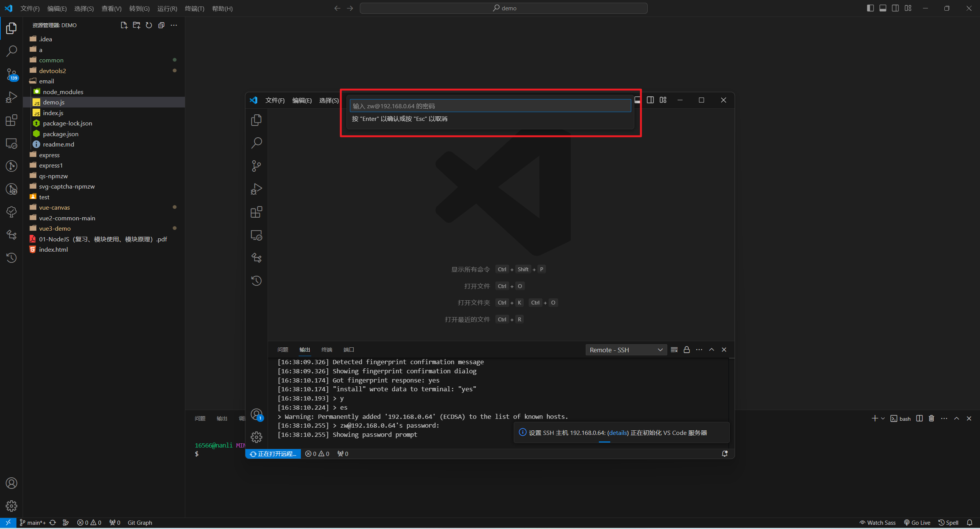Focus the zw@192.168.0.64 password input field
The width and height of the screenshot is (980, 529).
point(490,106)
